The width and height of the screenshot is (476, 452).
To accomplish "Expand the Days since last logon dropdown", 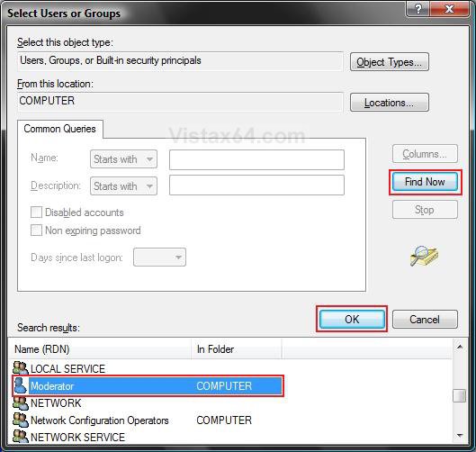I will tap(159, 258).
